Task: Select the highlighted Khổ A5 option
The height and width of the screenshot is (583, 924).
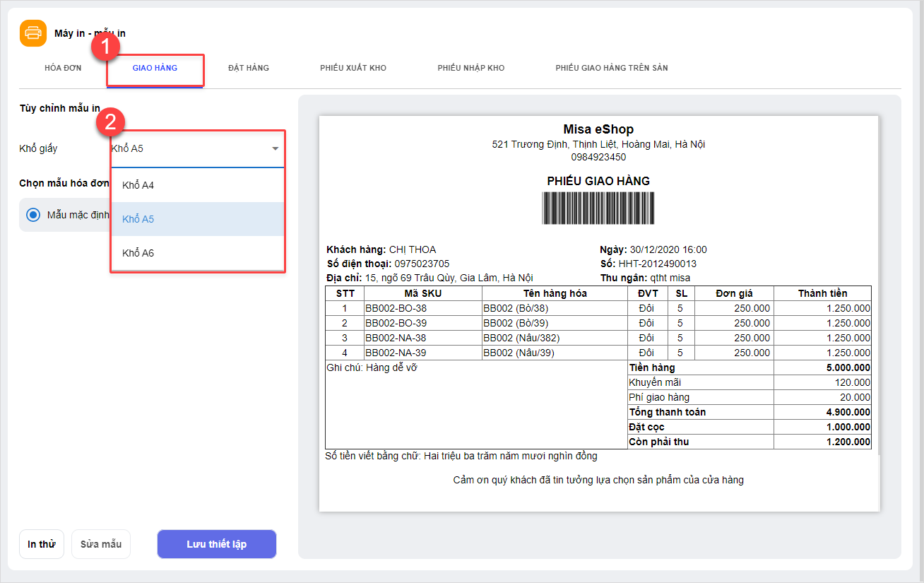Action: (138, 219)
